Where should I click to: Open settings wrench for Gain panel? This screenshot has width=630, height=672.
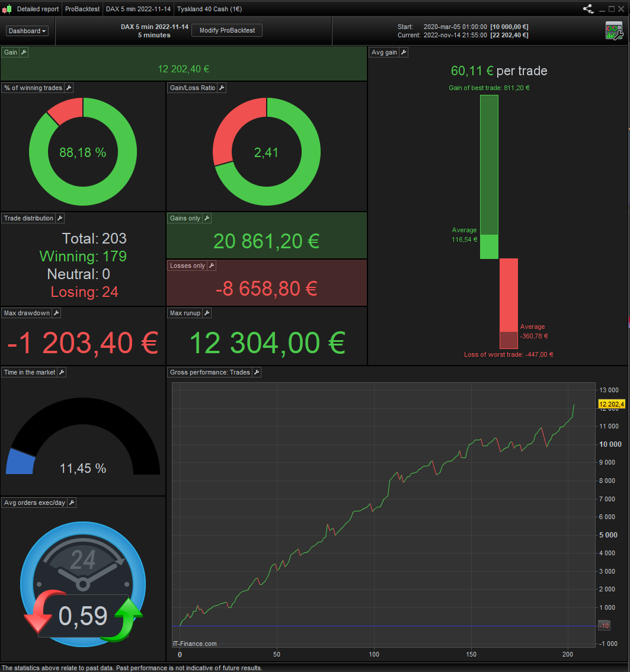click(24, 52)
